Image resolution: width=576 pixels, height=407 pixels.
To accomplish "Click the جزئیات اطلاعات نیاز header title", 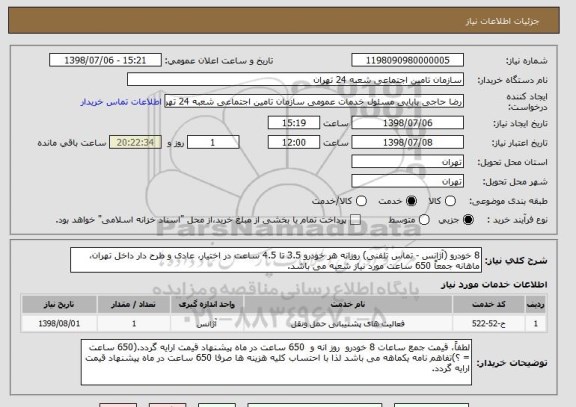I will (x=503, y=21).
